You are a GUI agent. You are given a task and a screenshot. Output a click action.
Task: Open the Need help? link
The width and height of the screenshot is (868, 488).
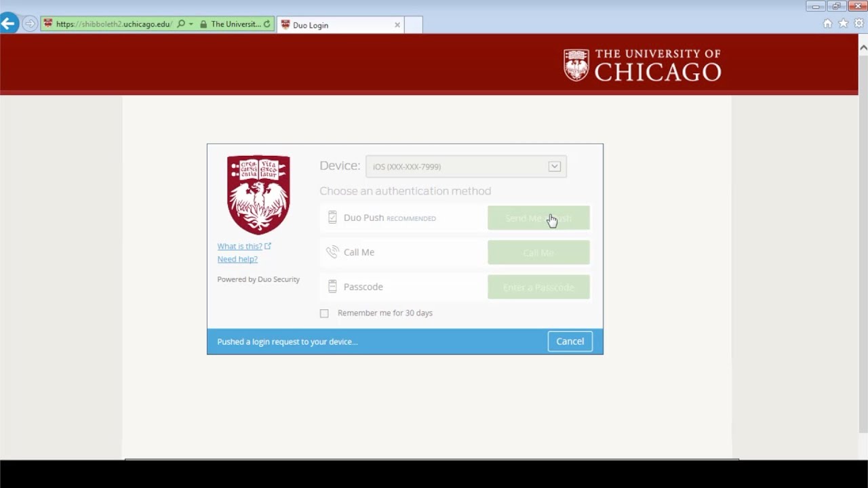(x=237, y=259)
